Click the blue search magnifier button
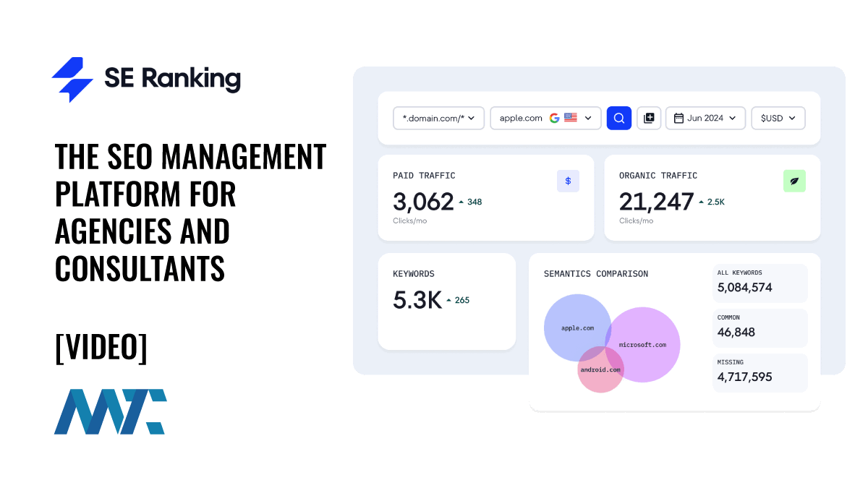The width and height of the screenshot is (868, 488). 619,118
